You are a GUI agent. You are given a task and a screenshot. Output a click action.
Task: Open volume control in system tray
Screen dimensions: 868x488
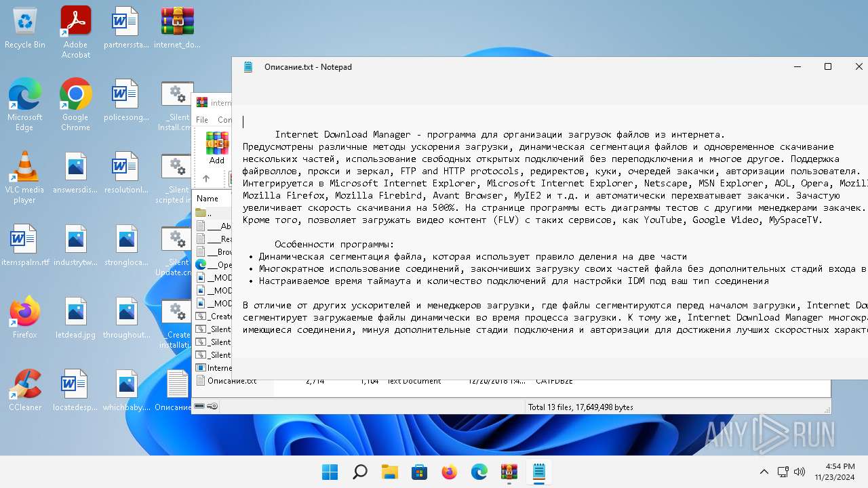[x=800, y=472]
